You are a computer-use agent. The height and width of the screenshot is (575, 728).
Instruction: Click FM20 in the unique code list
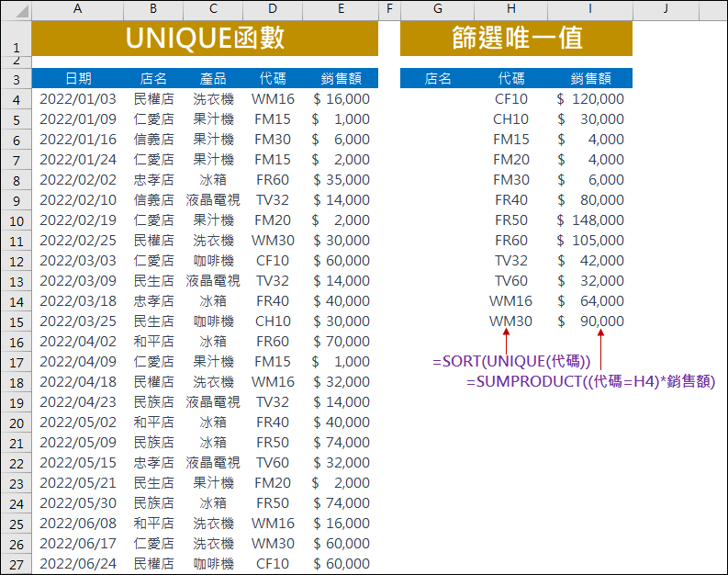(510, 160)
